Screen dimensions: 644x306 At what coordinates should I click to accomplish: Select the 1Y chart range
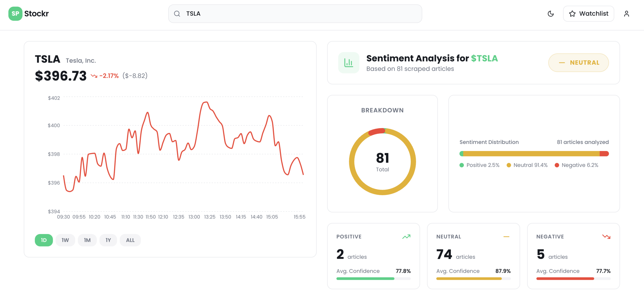point(108,240)
